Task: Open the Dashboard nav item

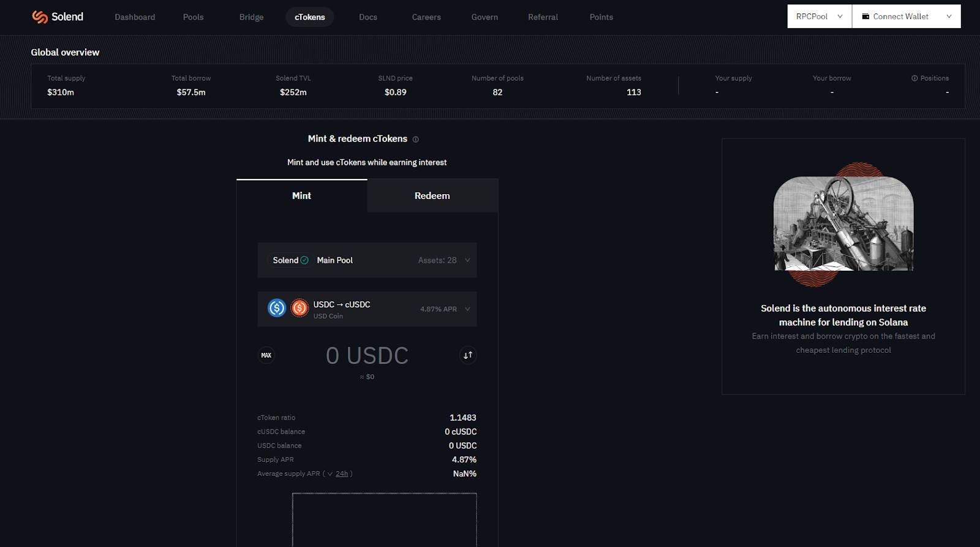Action: coord(135,17)
